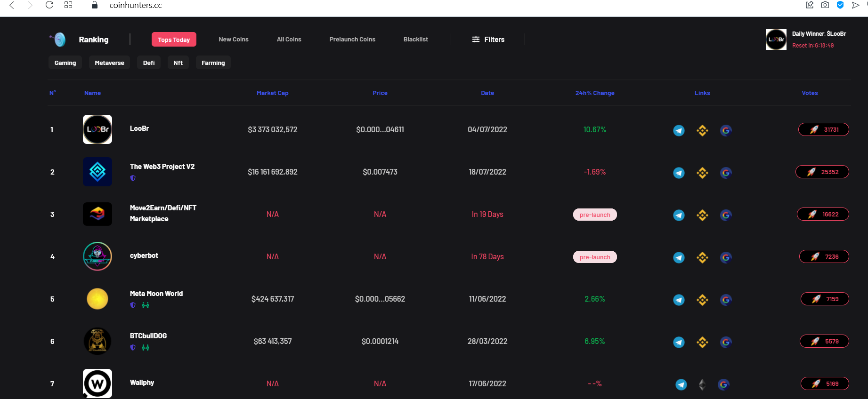
Task: Open cyberbot coin logo thumbnail
Action: coord(97,256)
